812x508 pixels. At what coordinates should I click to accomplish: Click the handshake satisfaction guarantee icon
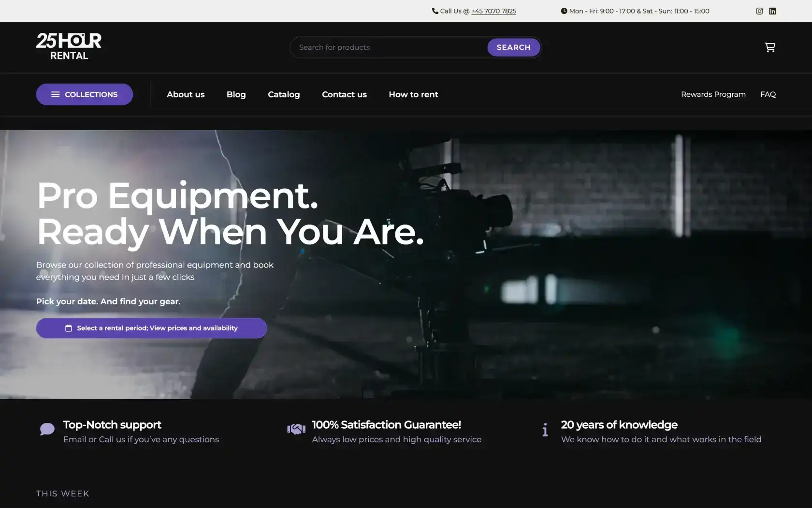(x=296, y=429)
